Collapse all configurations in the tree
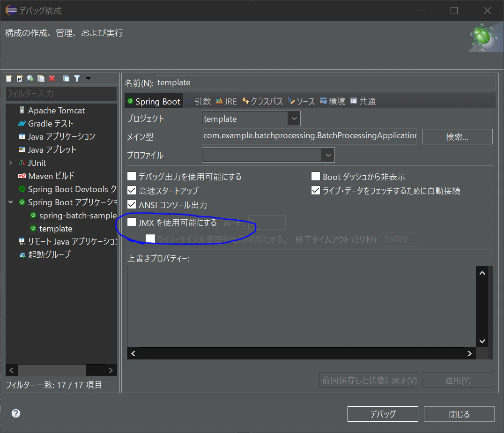 [66, 78]
